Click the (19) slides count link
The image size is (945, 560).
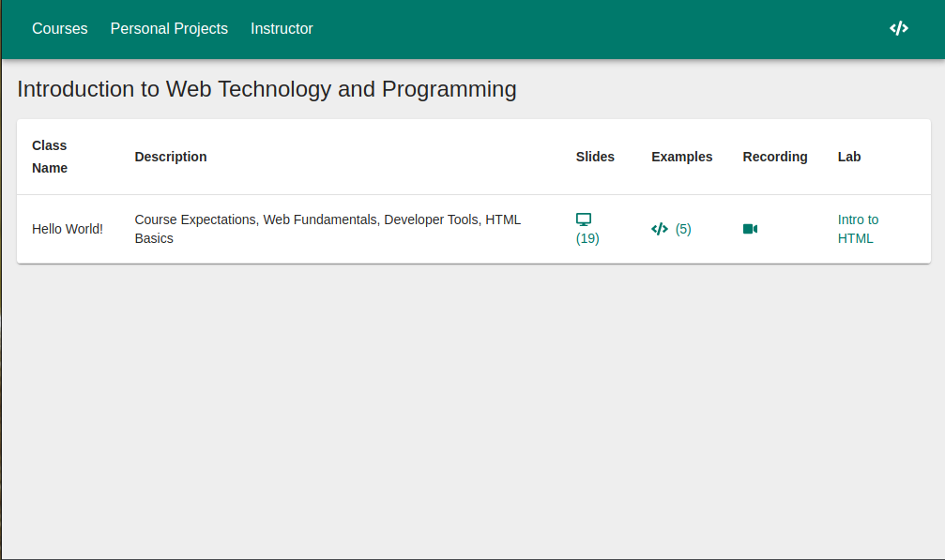[x=587, y=238]
